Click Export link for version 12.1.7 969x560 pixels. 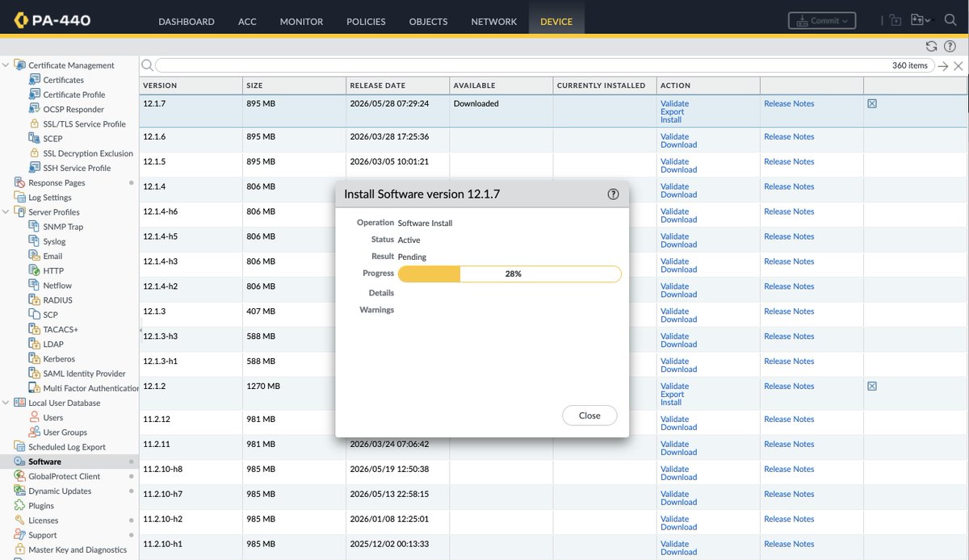point(672,111)
